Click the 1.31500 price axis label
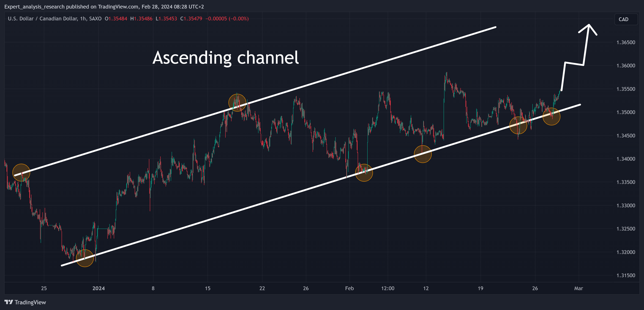This screenshot has height=310, width=644. point(626,275)
